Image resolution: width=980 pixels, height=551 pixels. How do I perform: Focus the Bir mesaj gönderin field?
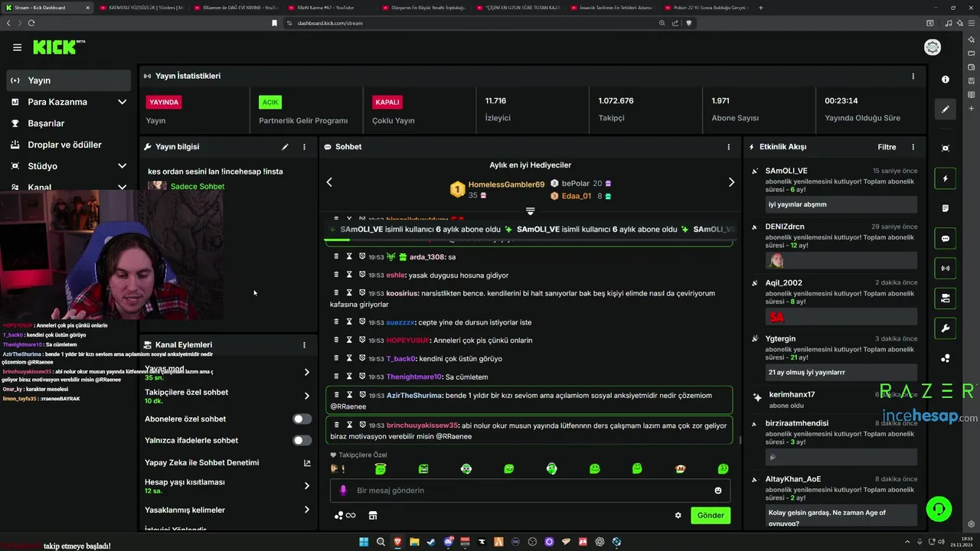click(x=530, y=491)
